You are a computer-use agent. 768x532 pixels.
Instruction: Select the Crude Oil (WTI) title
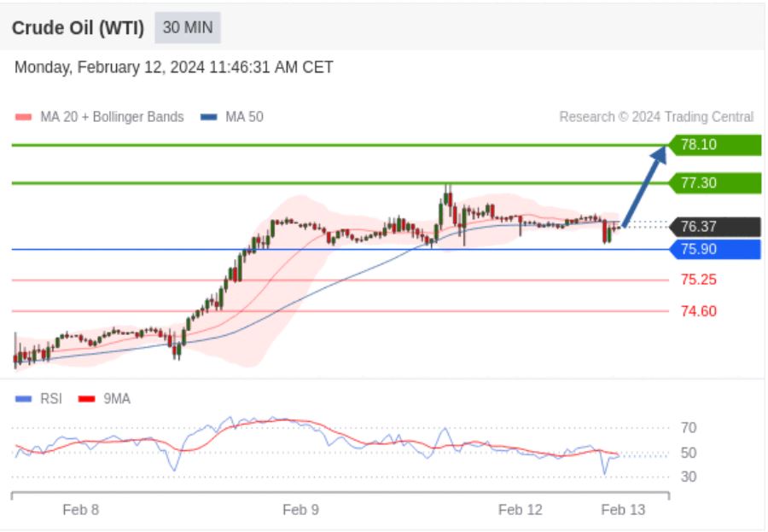pos(78,28)
